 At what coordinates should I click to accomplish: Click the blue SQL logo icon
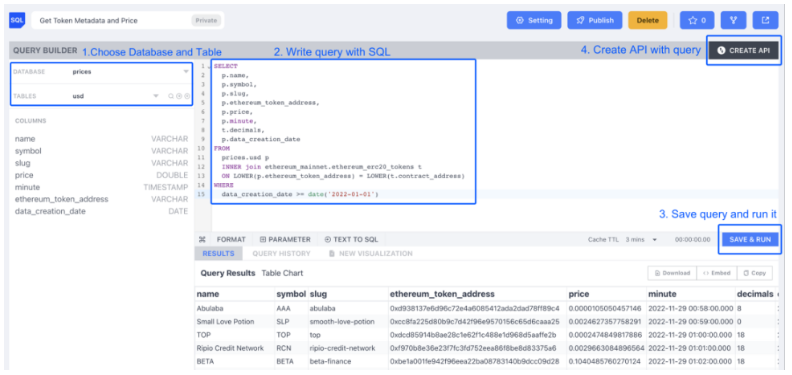click(x=17, y=20)
